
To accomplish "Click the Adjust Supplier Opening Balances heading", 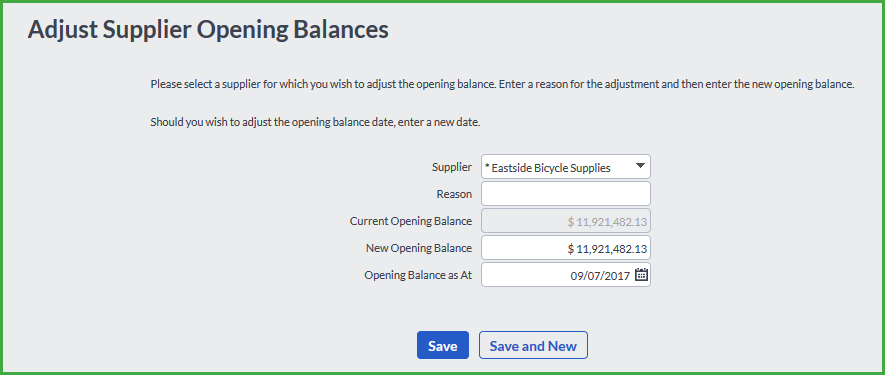I will [208, 30].
